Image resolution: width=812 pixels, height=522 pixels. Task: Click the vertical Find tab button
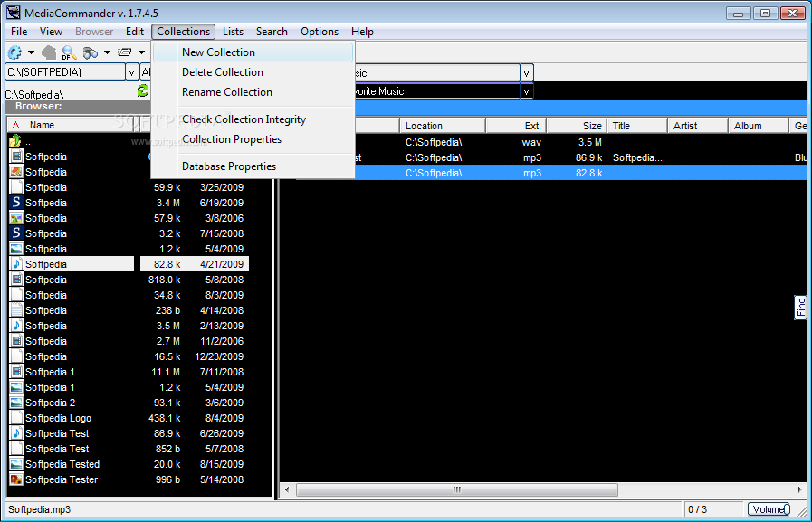(800, 308)
